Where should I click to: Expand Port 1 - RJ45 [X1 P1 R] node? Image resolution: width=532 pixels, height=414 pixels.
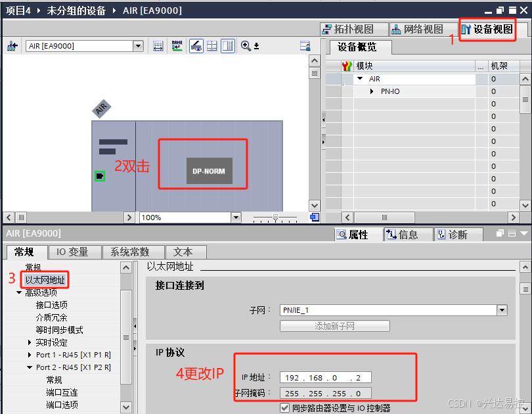[30, 355]
